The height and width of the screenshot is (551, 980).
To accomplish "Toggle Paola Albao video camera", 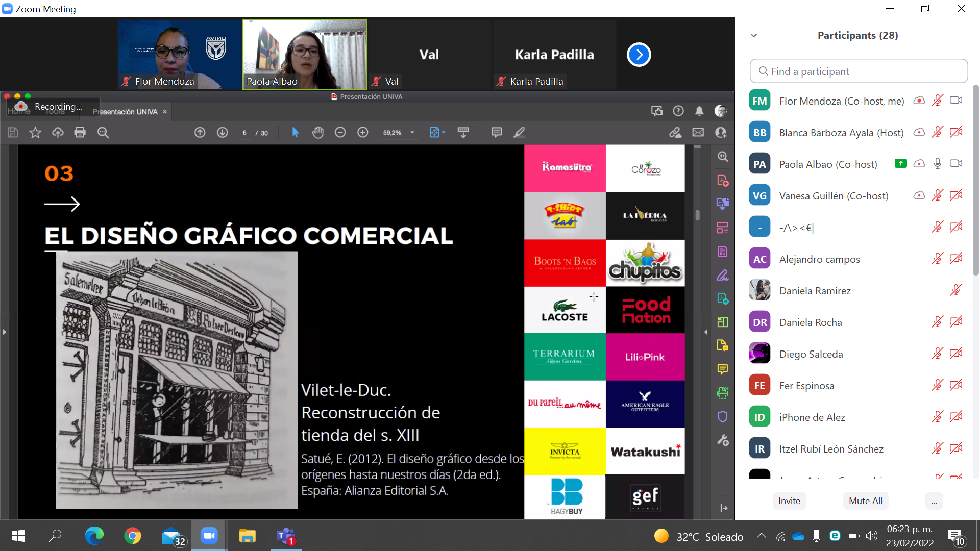I will (x=956, y=164).
